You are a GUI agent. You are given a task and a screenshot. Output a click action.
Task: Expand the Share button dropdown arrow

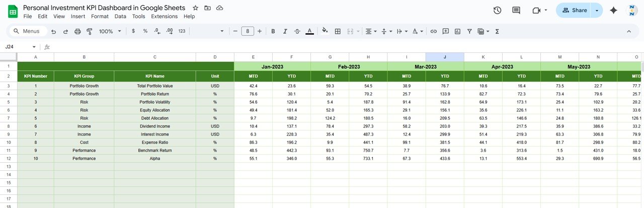pyautogui.click(x=597, y=10)
